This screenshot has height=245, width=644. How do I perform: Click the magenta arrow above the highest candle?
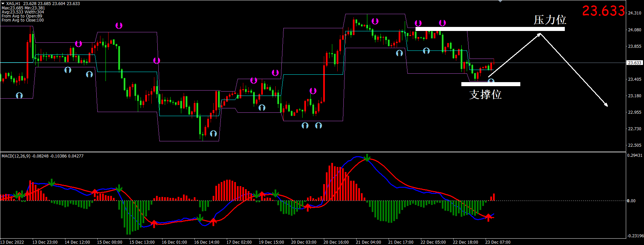click(375, 22)
